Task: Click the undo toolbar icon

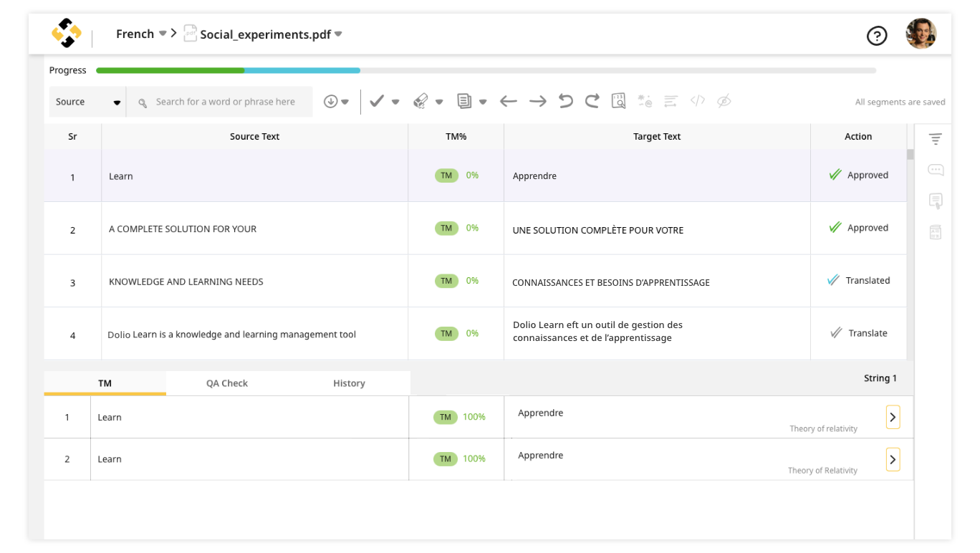Action: (x=566, y=101)
